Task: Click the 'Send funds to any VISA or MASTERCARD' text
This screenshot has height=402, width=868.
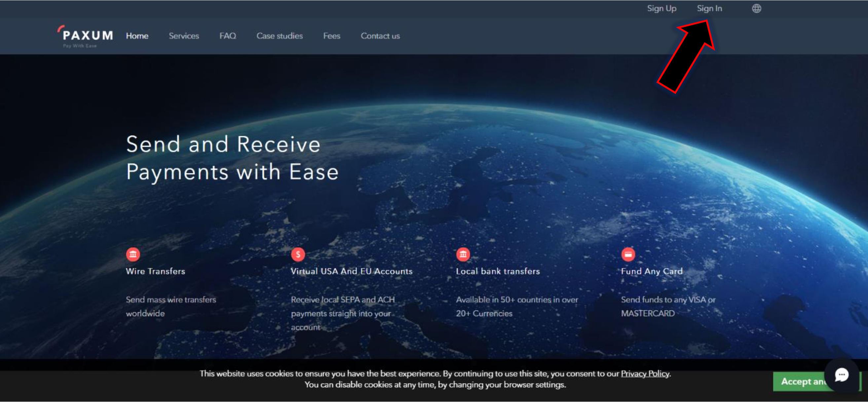Action: (x=668, y=306)
